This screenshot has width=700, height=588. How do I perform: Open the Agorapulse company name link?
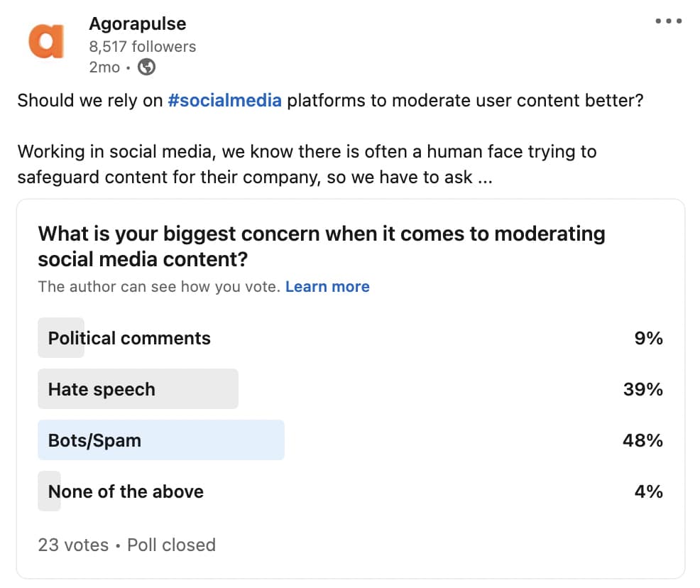pos(138,23)
